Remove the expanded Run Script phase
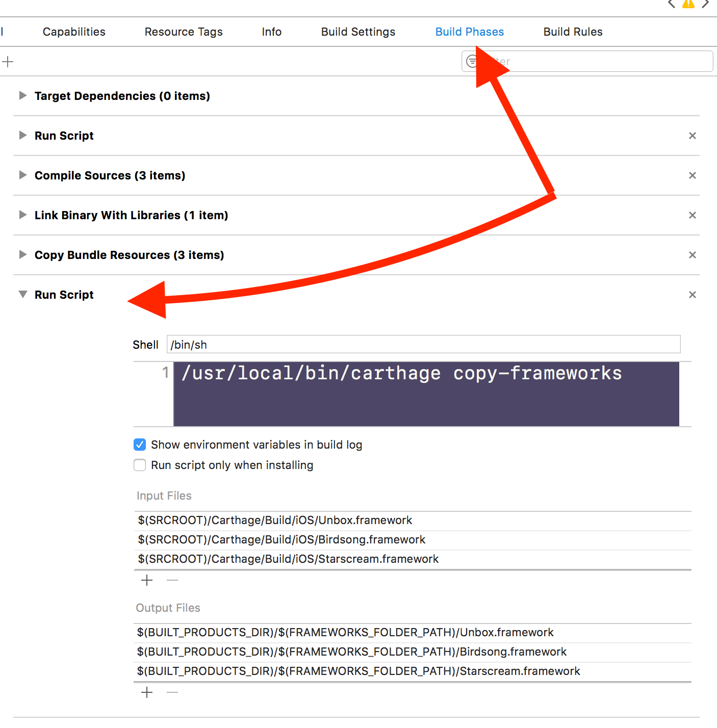Viewport: 717px width, 728px height. click(692, 295)
